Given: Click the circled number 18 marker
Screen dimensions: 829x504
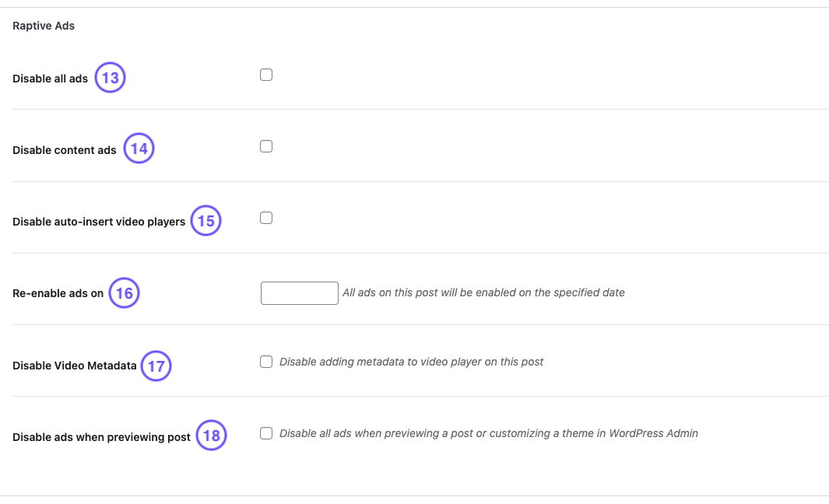Looking at the screenshot, I should [x=211, y=436].
